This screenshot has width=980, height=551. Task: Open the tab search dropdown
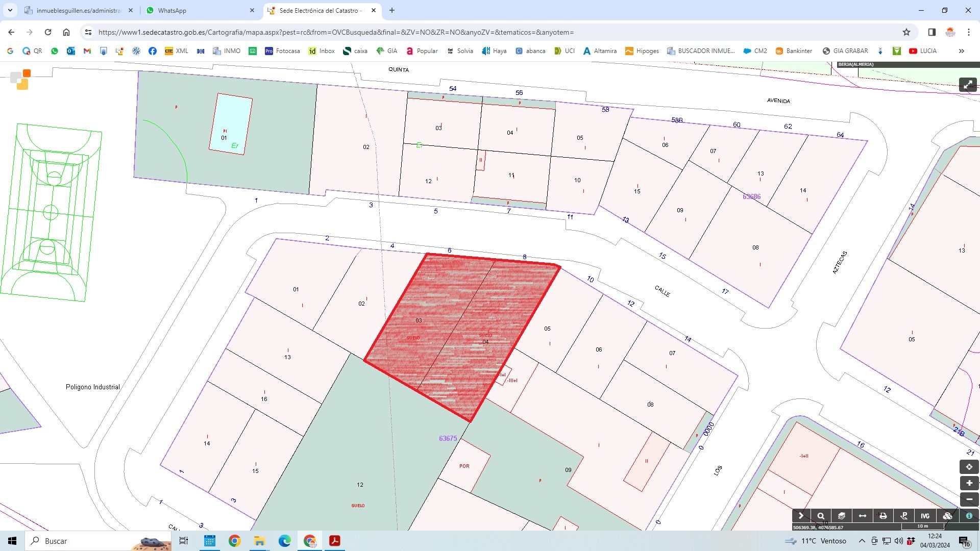10,10
